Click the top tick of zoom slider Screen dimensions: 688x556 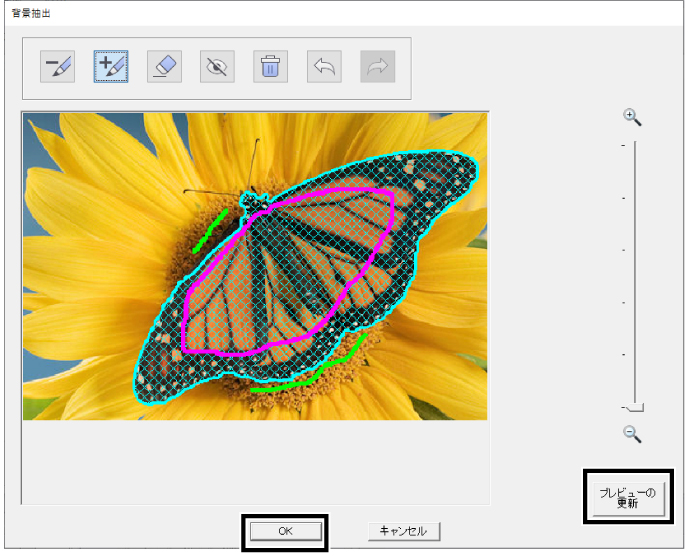(623, 145)
